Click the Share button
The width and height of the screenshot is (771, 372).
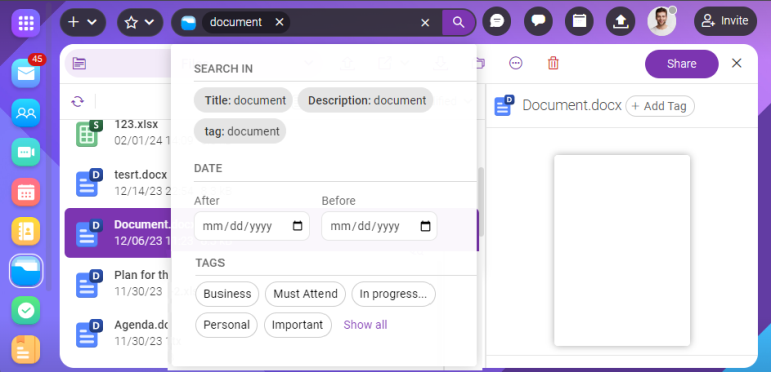pyautogui.click(x=682, y=64)
